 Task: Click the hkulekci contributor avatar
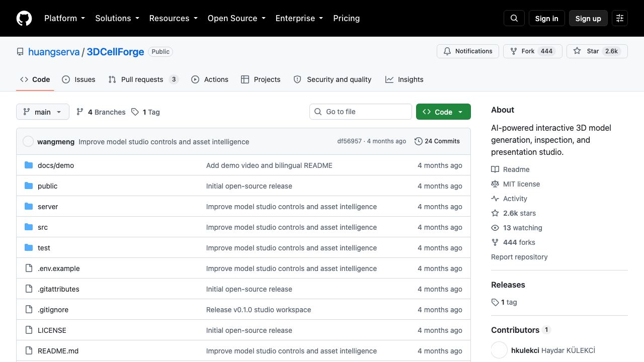click(499, 350)
